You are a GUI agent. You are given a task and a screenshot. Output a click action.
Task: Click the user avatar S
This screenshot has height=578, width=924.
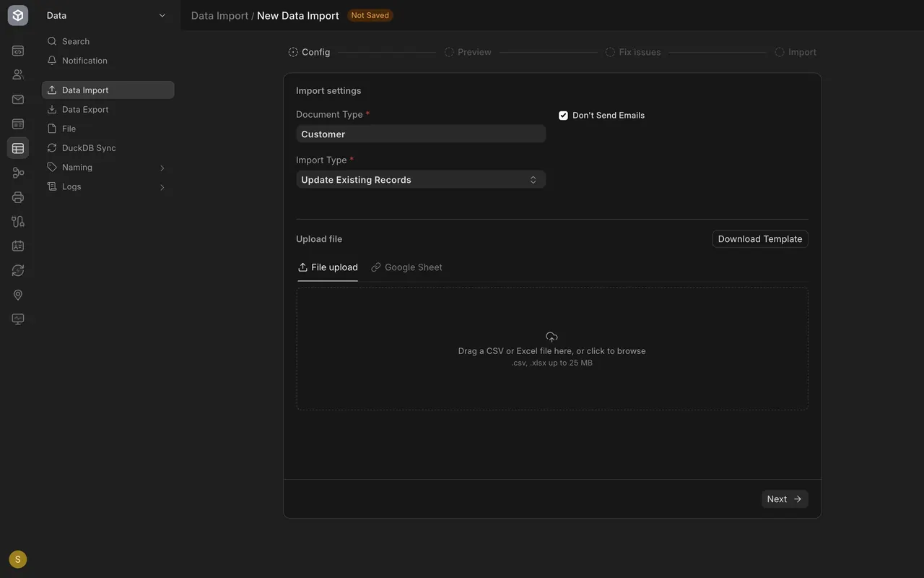click(17, 559)
